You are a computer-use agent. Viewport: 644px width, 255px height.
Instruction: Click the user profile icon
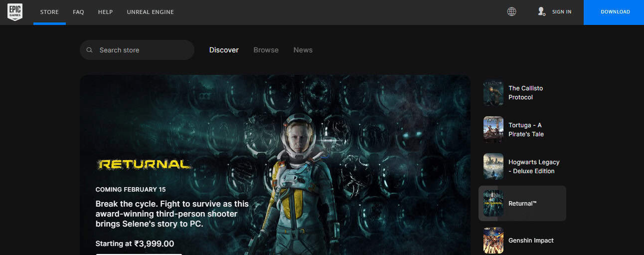coord(541,11)
